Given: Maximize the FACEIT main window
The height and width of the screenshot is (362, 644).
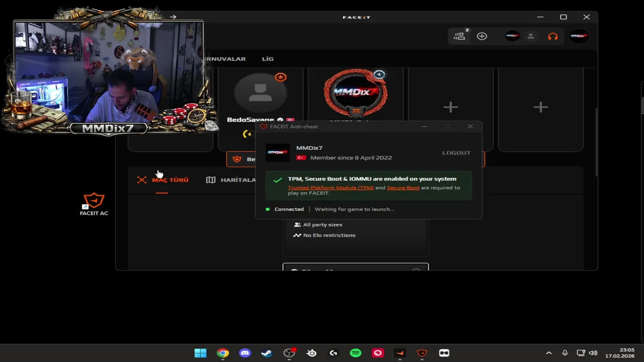Looking at the screenshot, I should (x=563, y=17).
